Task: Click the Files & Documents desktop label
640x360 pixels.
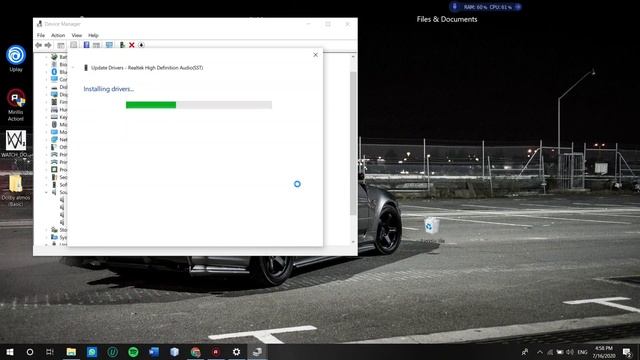Action: pyautogui.click(x=447, y=19)
